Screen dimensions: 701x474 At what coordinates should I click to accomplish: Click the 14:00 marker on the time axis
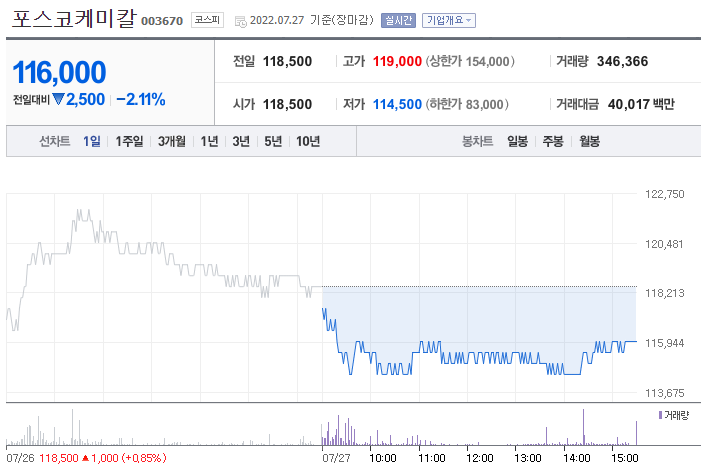[x=577, y=458]
